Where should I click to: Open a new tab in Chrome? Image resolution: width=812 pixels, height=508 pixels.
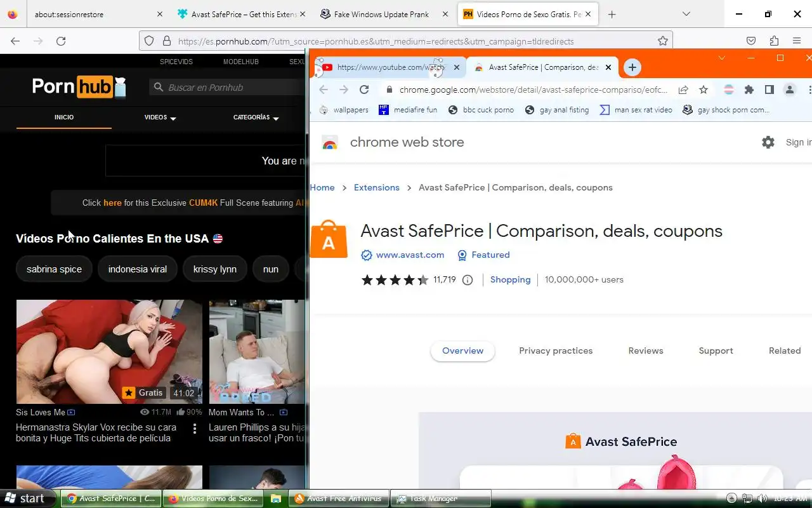tap(632, 67)
